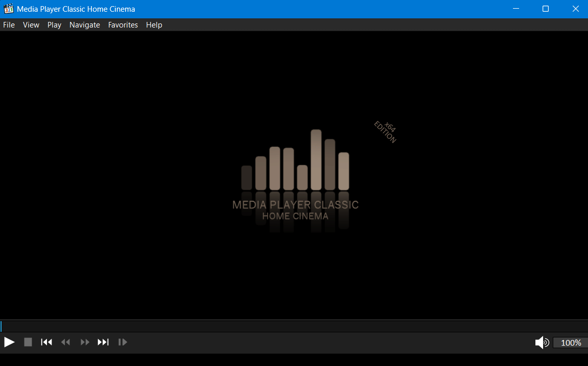
Task: Click the black video display area
Action: point(294,175)
